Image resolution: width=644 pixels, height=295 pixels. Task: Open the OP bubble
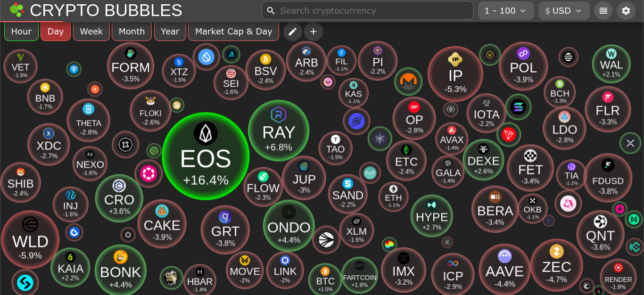click(x=414, y=118)
